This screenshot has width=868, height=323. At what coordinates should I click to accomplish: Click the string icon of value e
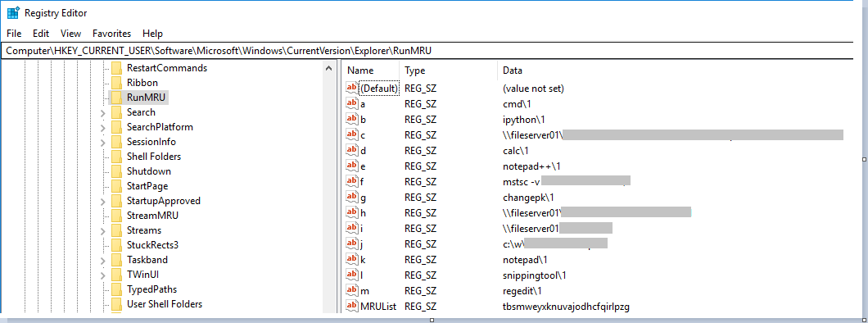point(351,166)
